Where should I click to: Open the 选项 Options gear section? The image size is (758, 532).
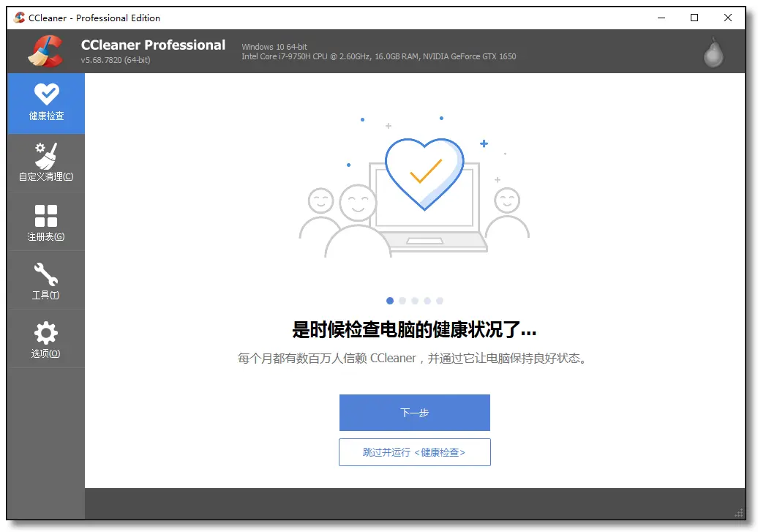(46, 339)
